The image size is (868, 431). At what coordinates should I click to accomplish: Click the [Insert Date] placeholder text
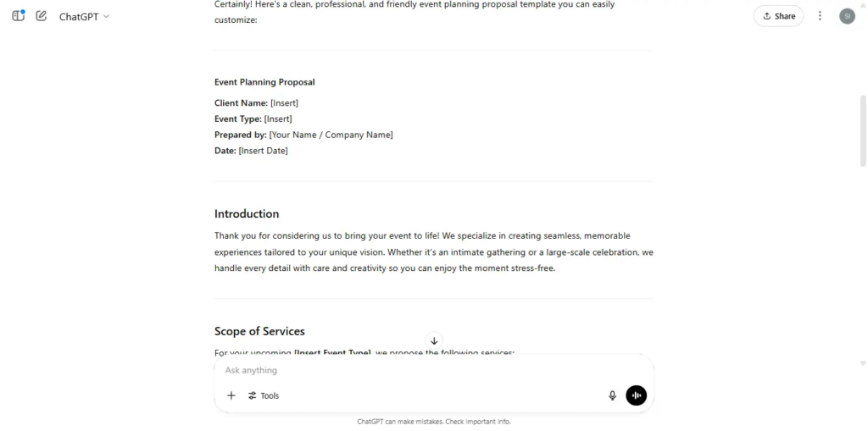263,151
